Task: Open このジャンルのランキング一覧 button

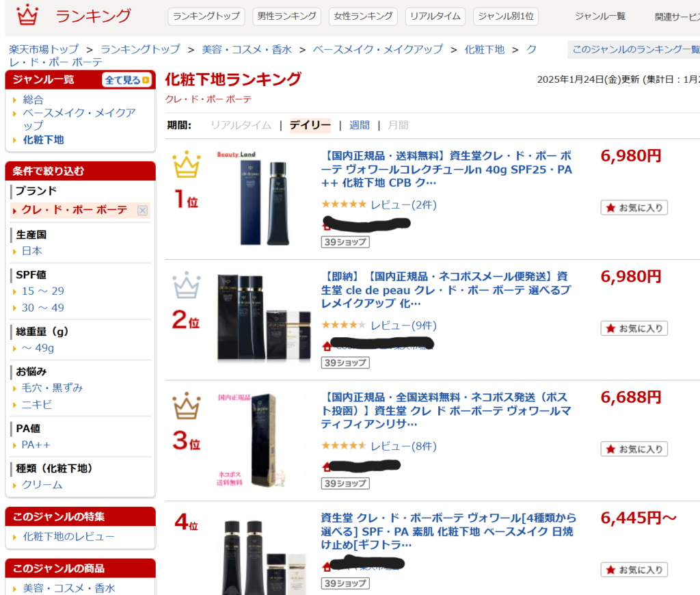Action: tap(635, 49)
